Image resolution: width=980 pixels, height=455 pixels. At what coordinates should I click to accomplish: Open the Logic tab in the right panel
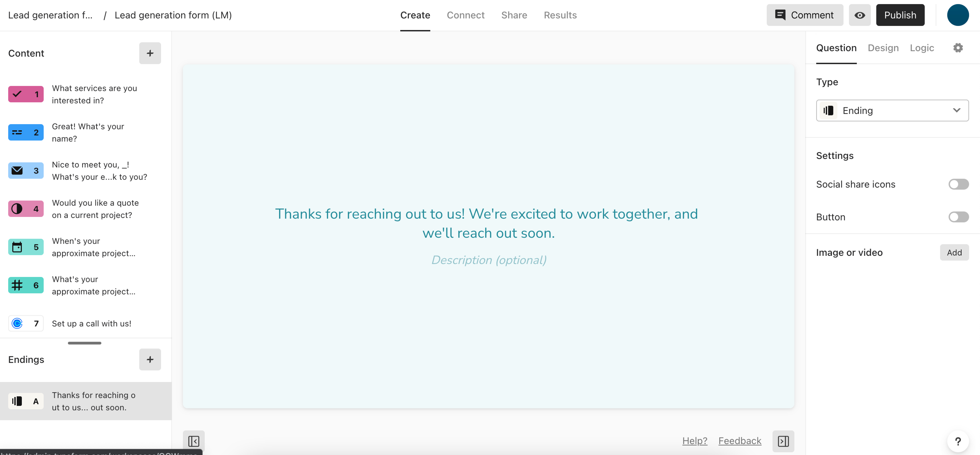(922, 48)
